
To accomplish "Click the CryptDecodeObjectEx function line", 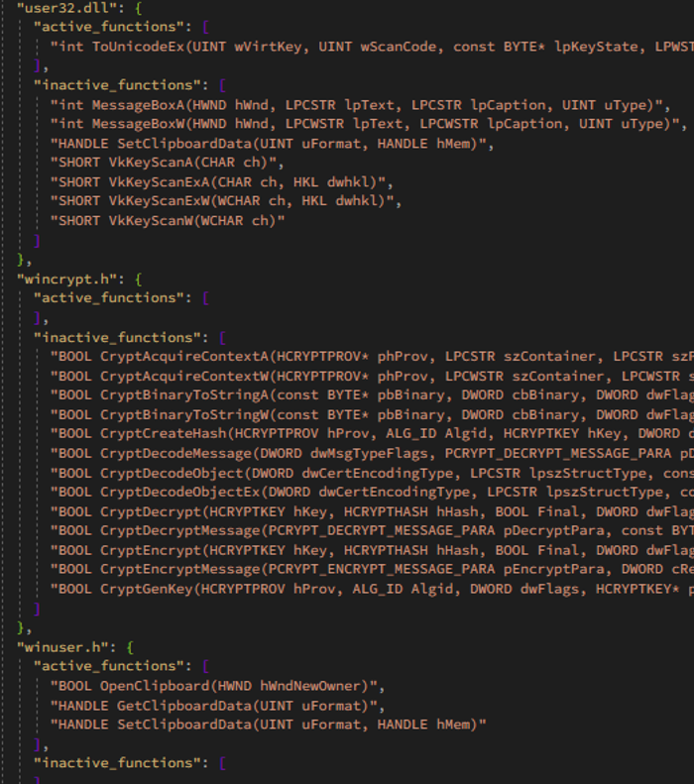I will click(372, 492).
